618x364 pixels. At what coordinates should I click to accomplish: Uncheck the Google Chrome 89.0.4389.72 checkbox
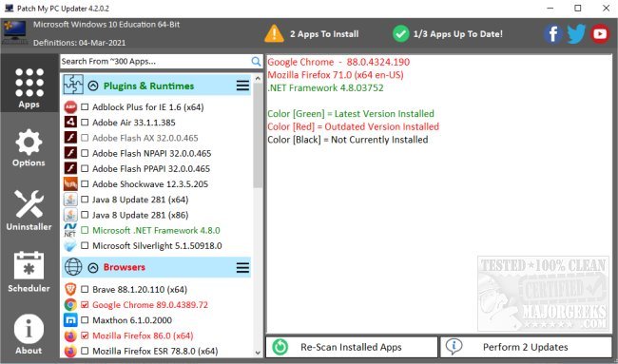click(85, 305)
